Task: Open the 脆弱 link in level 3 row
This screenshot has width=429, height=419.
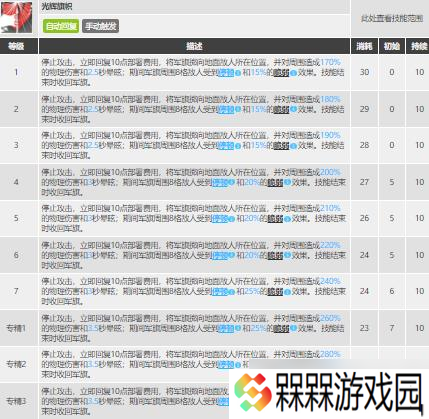Action: (x=281, y=146)
